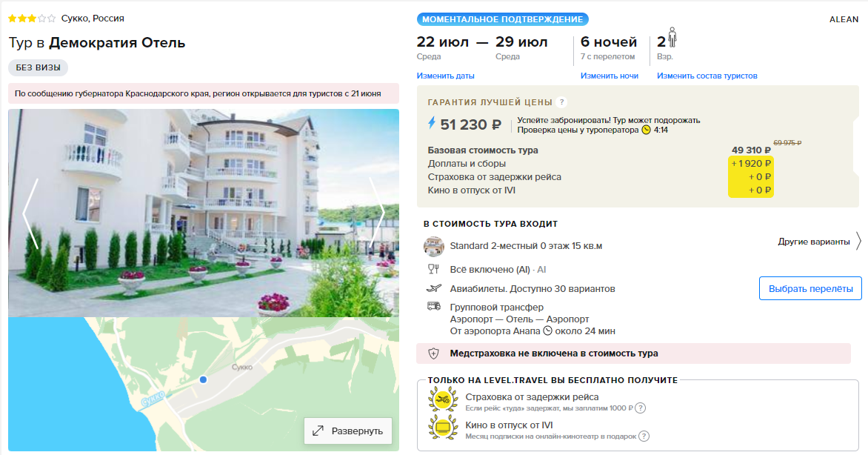Click the lightning bolt price icon

pyautogui.click(x=432, y=123)
